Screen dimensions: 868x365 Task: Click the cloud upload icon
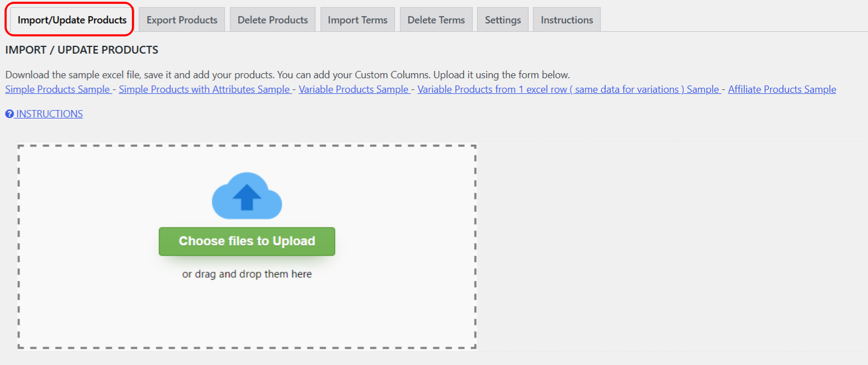tap(247, 196)
